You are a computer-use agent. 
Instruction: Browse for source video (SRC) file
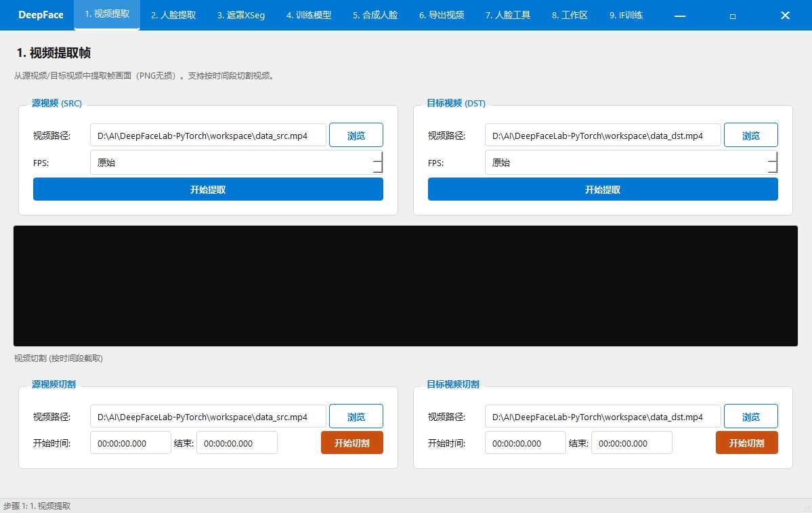pos(356,136)
